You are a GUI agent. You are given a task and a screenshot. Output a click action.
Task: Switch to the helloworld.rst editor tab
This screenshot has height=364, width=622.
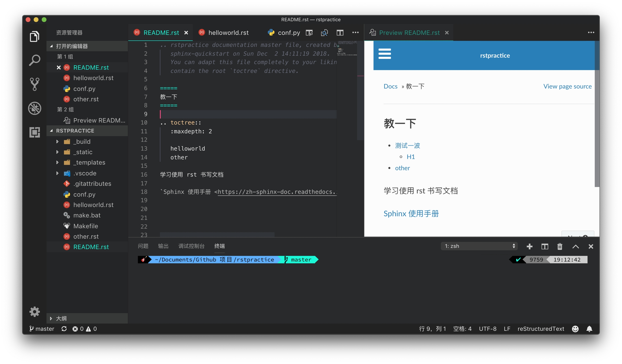[228, 33]
